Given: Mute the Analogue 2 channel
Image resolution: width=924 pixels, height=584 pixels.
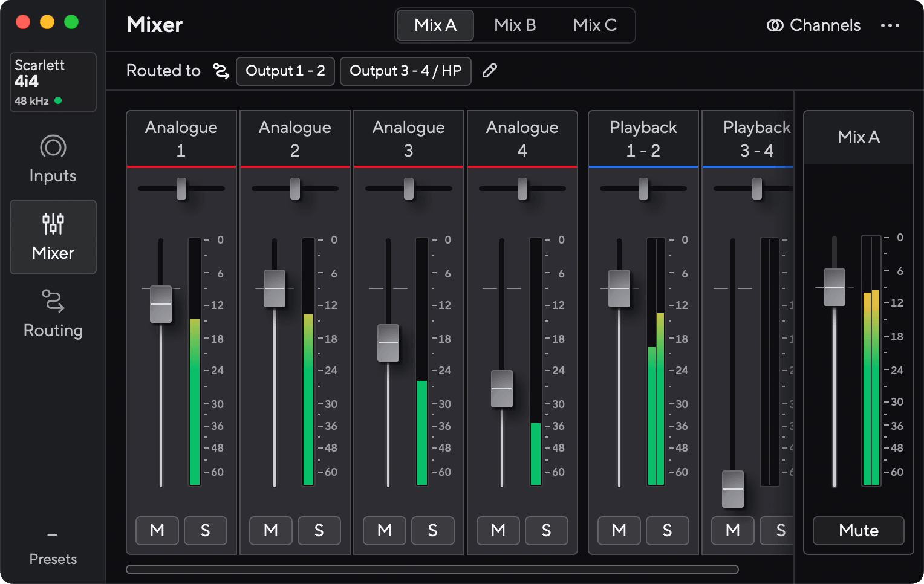Looking at the screenshot, I should pos(271,531).
